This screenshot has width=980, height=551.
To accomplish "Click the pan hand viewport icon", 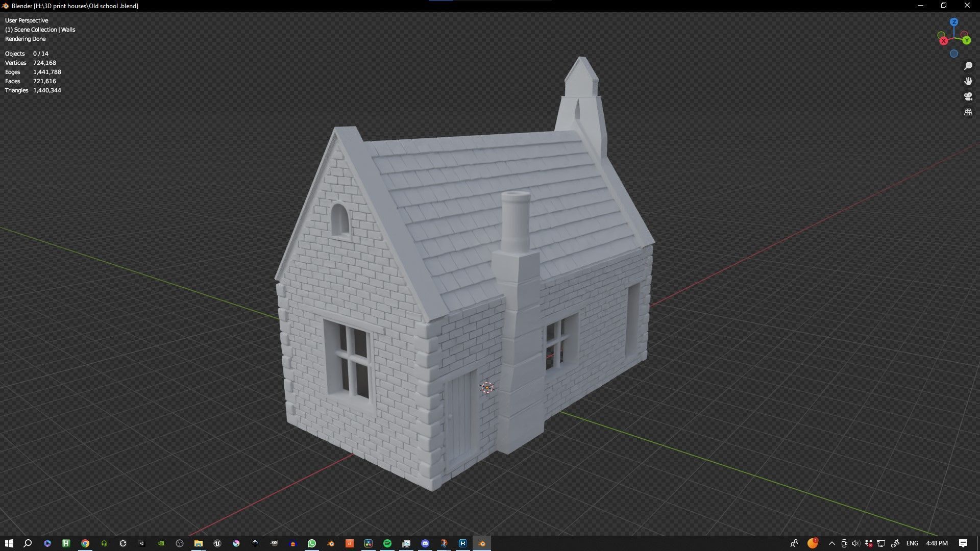I will tap(968, 81).
